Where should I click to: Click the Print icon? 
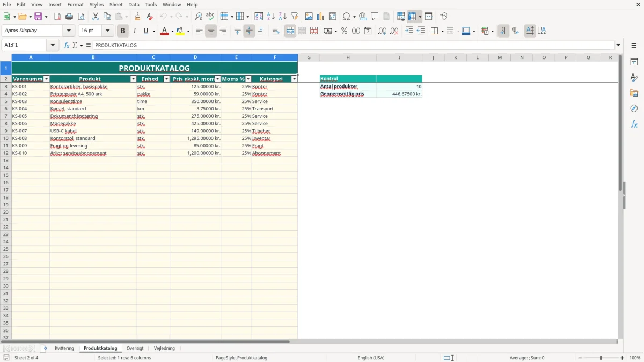tap(69, 17)
